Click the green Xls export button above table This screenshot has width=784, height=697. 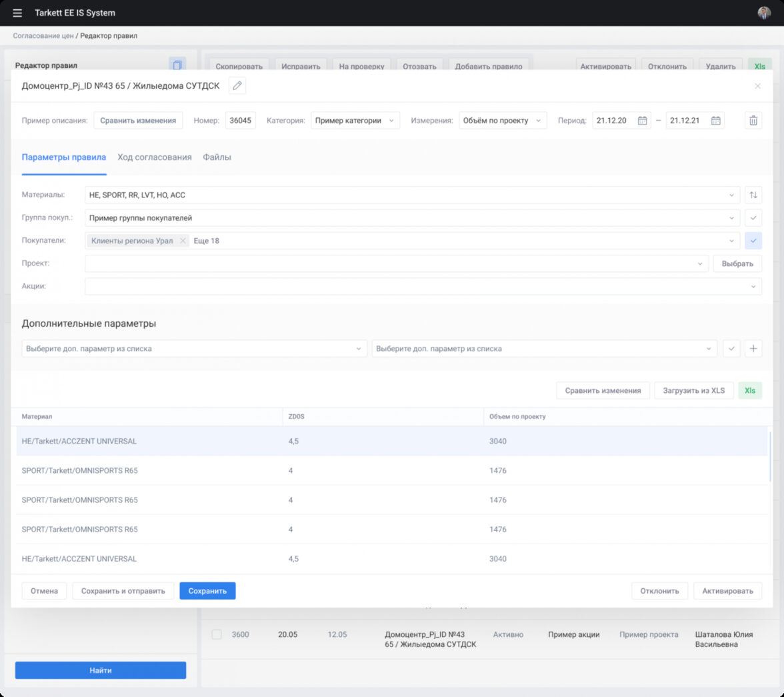click(750, 391)
